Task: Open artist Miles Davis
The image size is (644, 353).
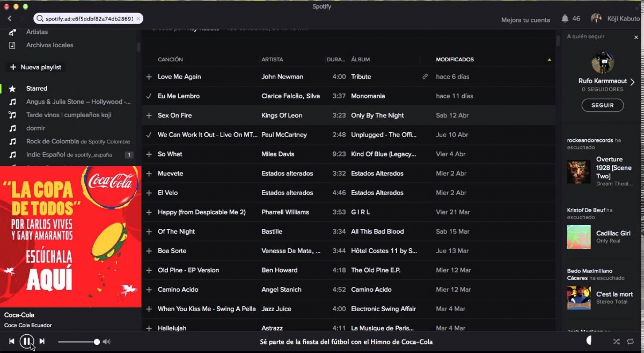Action: point(278,154)
